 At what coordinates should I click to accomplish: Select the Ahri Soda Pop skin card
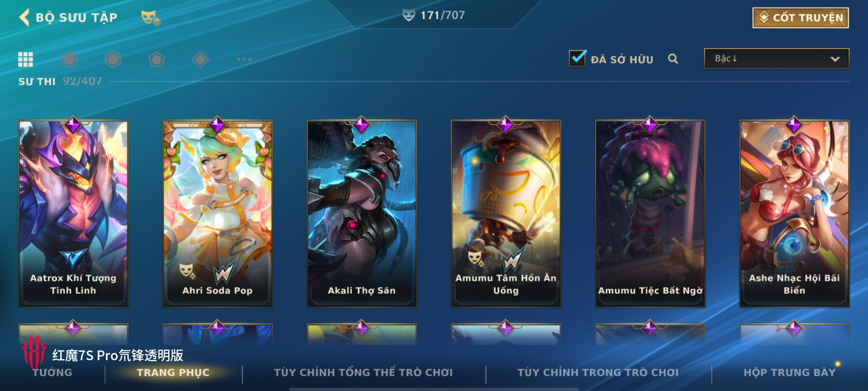(217, 214)
